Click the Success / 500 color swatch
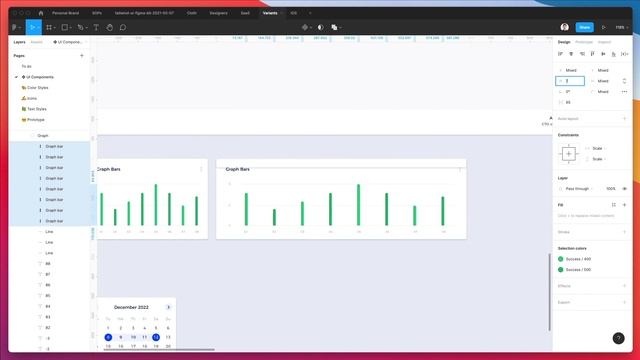The width and height of the screenshot is (640, 360). coord(560,270)
